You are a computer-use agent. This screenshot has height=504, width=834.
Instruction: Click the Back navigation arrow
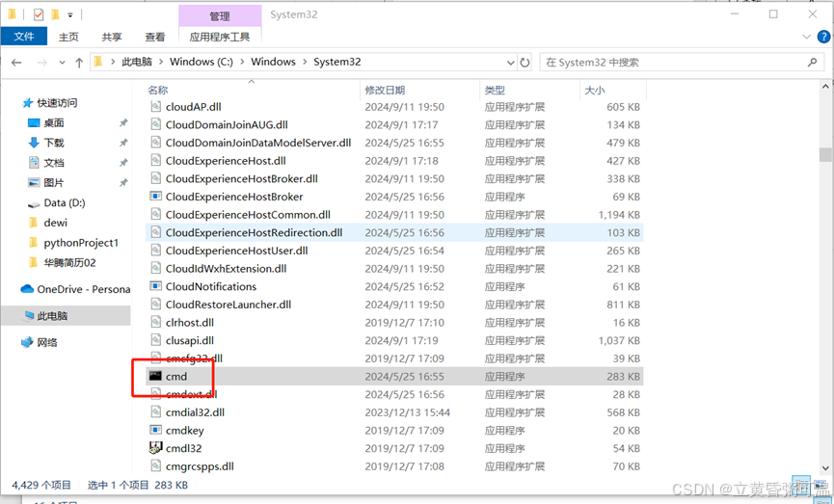pyautogui.click(x=16, y=63)
